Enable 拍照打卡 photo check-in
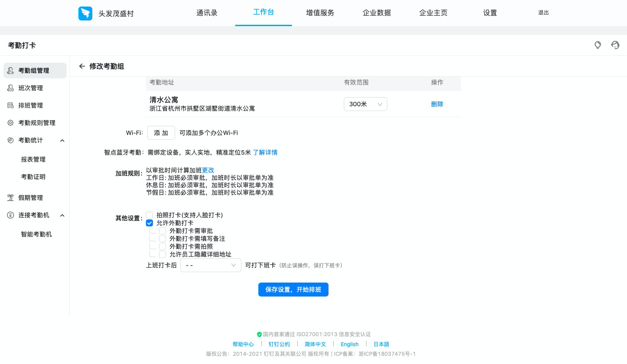Image resolution: width=627 pixels, height=364 pixels. click(x=149, y=215)
